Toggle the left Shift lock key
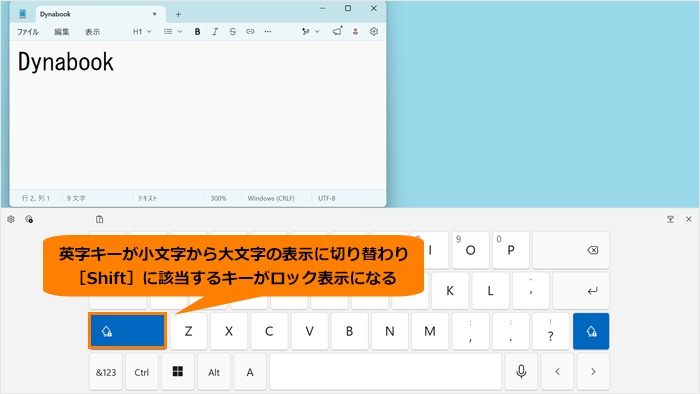This screenshot has width=700, height=394. (x=128, y=331)
